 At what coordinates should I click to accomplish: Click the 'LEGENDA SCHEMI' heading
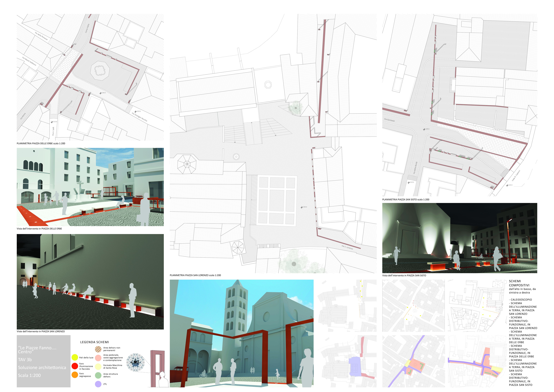pyautogui.click(x=95, y=342)
